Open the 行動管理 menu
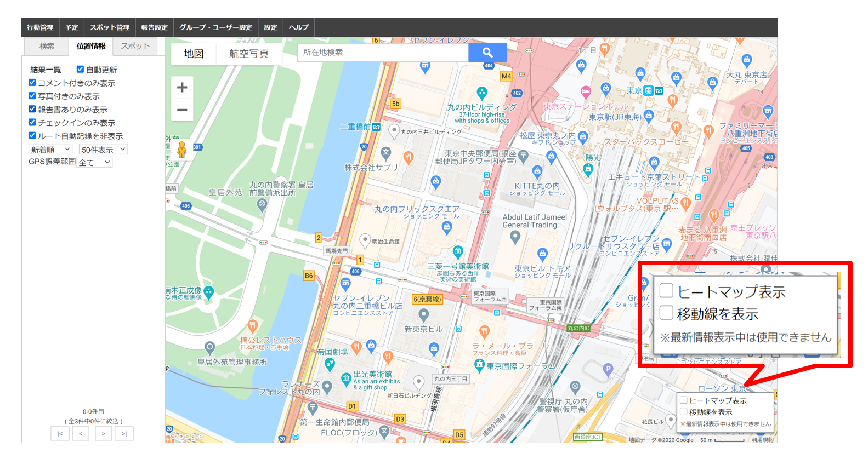The height and width of the screenshot is (459, 868). tap(40, 27)
